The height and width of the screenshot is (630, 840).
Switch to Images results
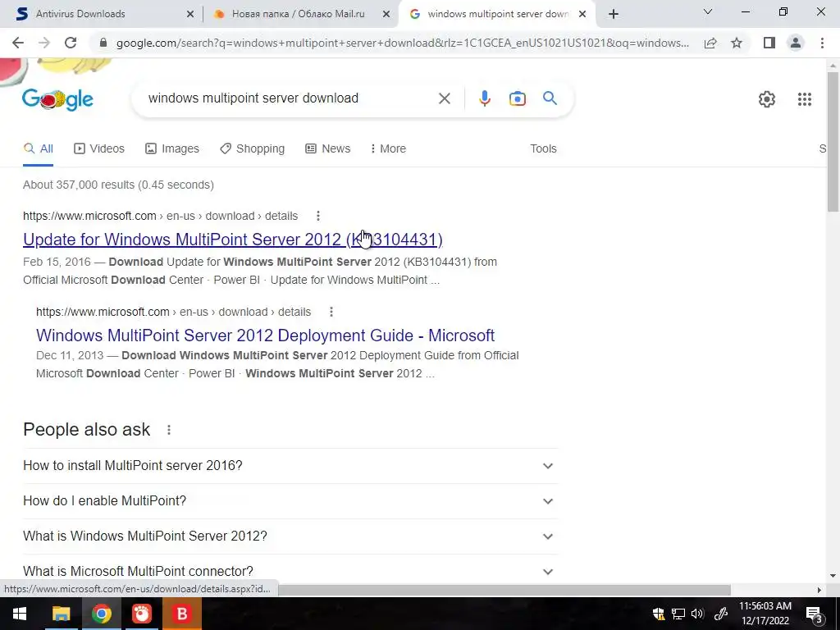172,149
